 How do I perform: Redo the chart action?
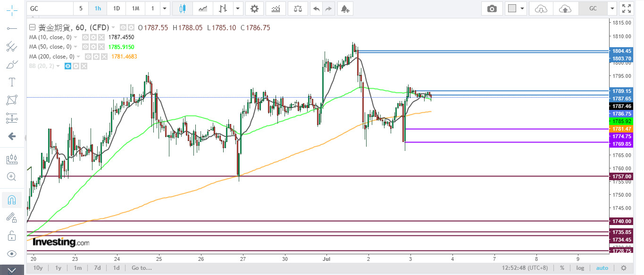pos(329,8)
